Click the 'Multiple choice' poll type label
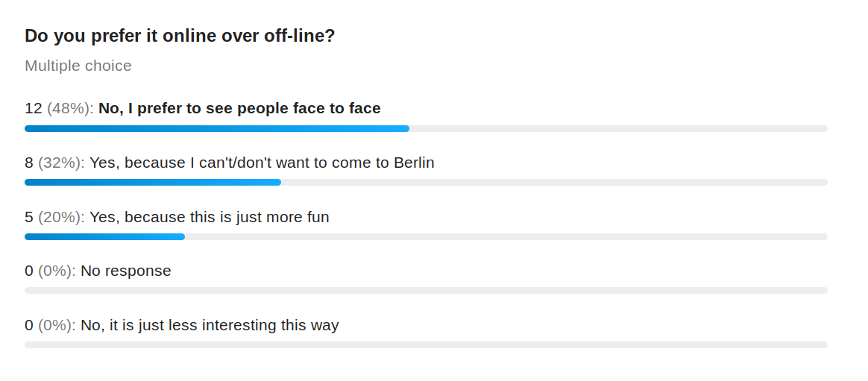This screenshot has width=868, height=381. [x=78, y=66]
